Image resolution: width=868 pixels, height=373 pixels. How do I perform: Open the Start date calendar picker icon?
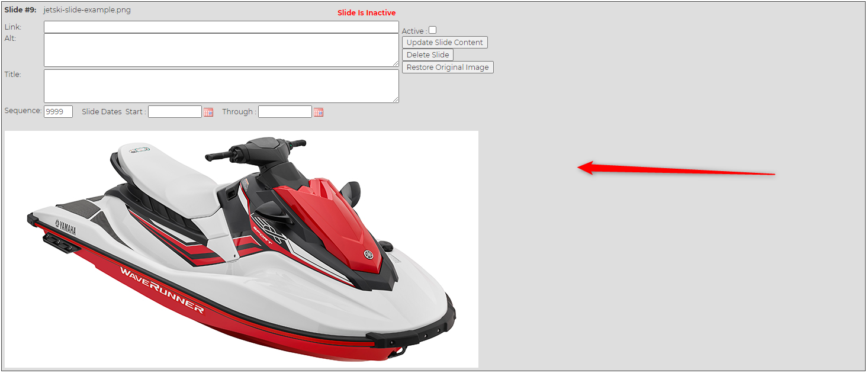[208, 112]
